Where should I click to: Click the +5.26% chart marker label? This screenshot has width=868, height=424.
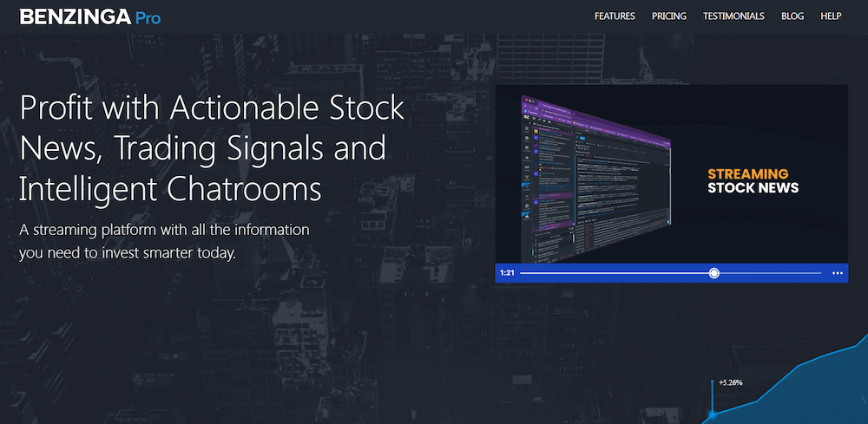pyautogui.click(x=730, y=382)
